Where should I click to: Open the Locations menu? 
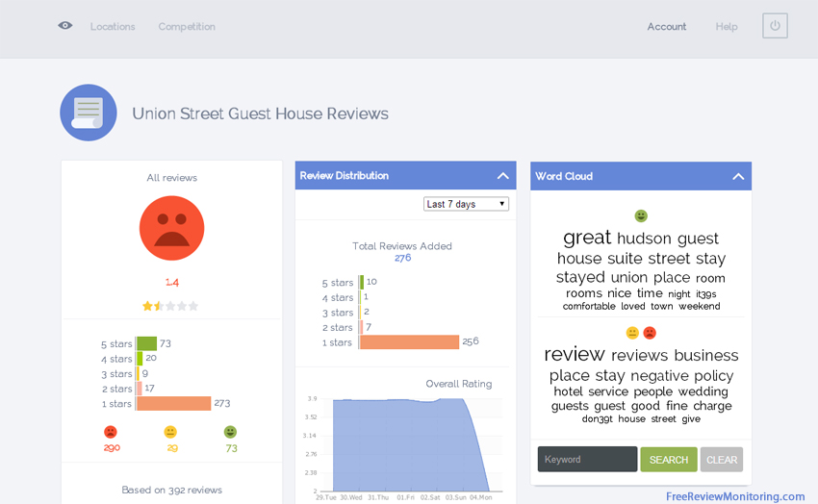(113, 27)
